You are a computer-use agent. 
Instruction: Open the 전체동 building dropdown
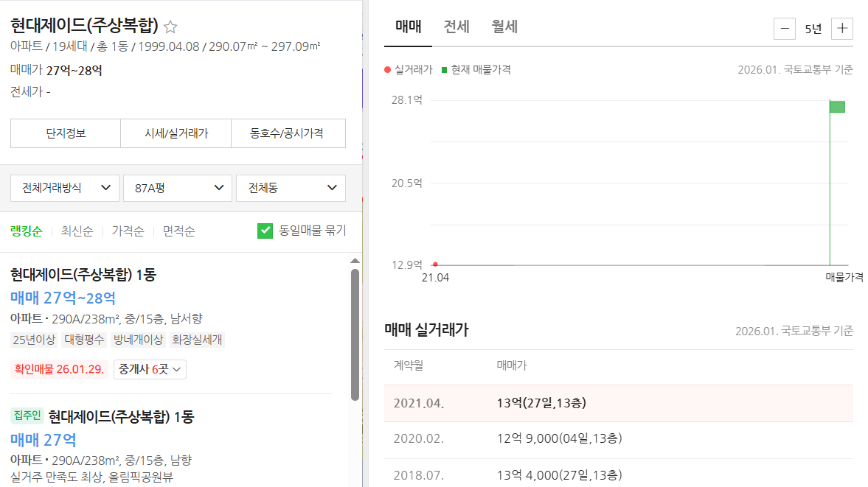tap(291, 188)
